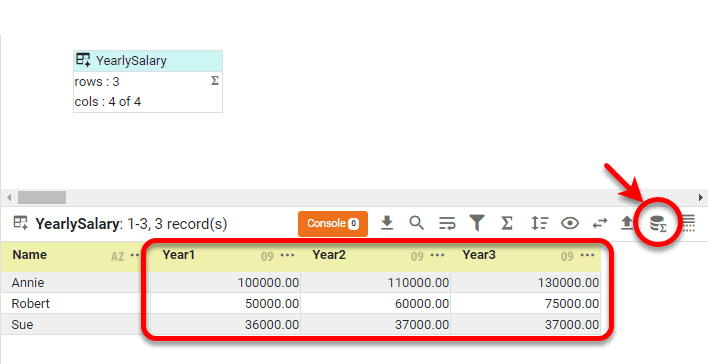This screenshot has width=708, height=364.
Task: Click the 09 type indicator in Year2 column
Action: click(x=417, y=257)
